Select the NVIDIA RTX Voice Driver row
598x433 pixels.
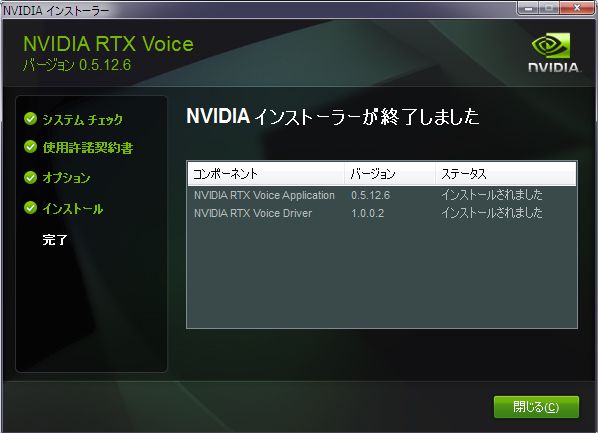point(382,213)
